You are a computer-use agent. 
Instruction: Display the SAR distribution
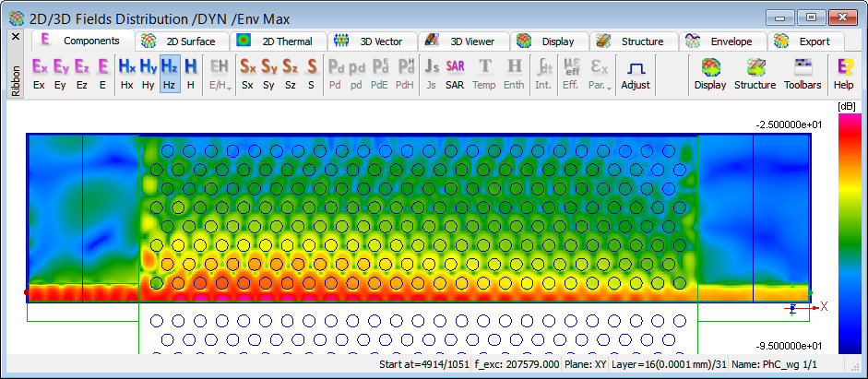pyautogui.click(x=455, y=73)
